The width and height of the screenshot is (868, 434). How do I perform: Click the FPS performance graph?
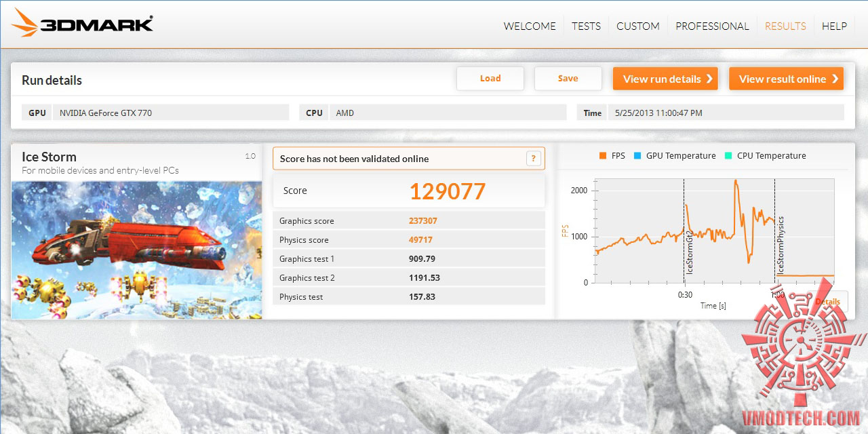click(x=715, y=231)
